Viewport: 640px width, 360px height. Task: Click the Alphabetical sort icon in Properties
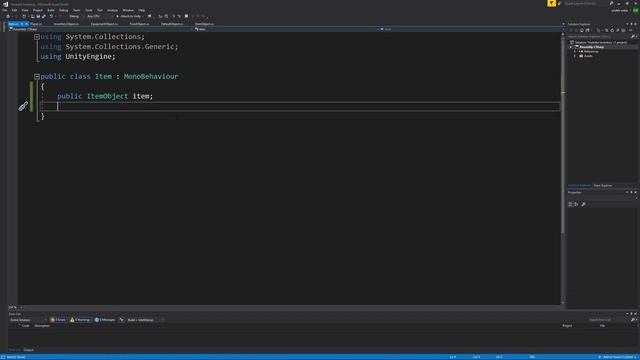tap(576, 204)
